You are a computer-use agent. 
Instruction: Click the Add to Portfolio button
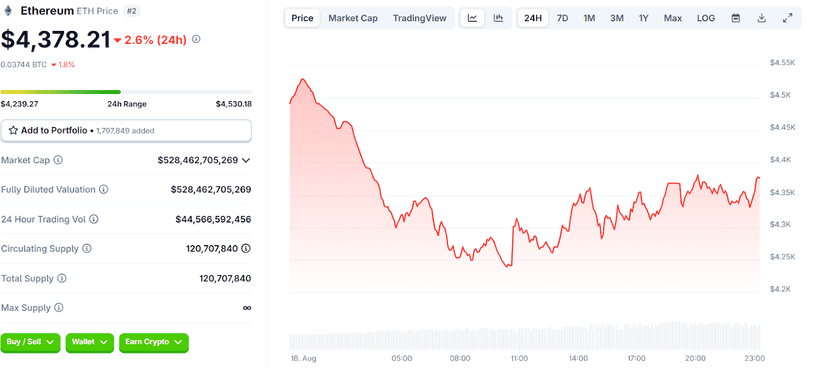pyautogui.click(x=126, y=131)
